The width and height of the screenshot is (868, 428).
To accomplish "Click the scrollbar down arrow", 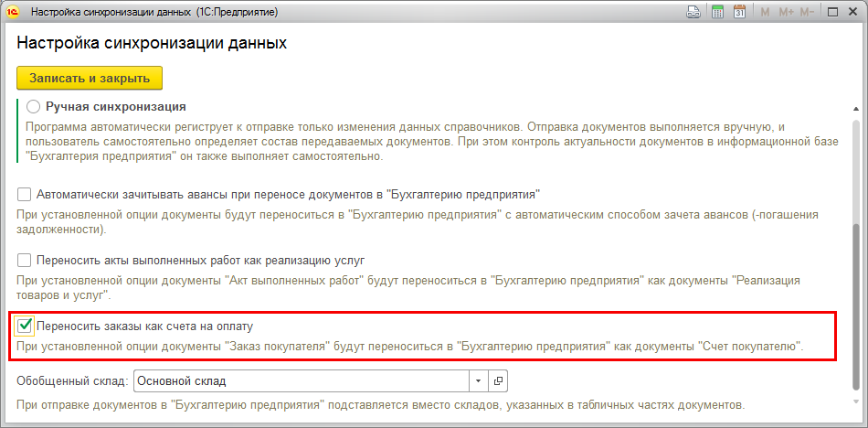I will (856, 402).
